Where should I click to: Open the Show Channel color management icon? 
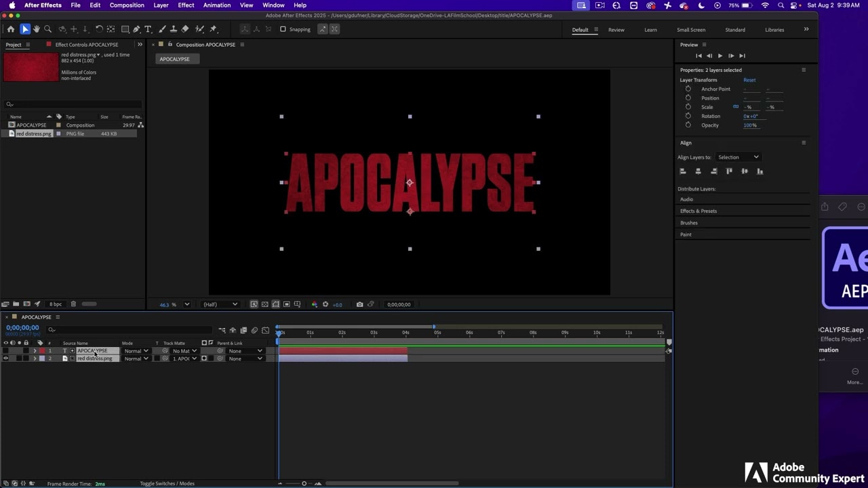(x=314, y=304)
